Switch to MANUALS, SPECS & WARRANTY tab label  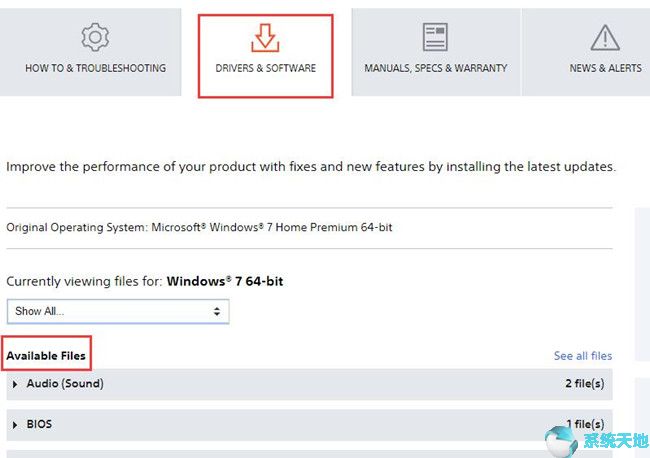[x=435, y=68]
